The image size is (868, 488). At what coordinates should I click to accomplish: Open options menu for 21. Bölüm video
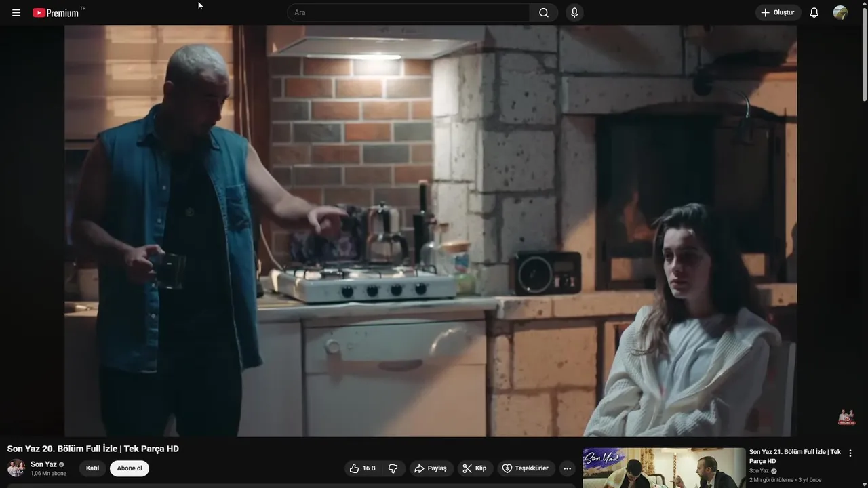click(x=850, y=453)
